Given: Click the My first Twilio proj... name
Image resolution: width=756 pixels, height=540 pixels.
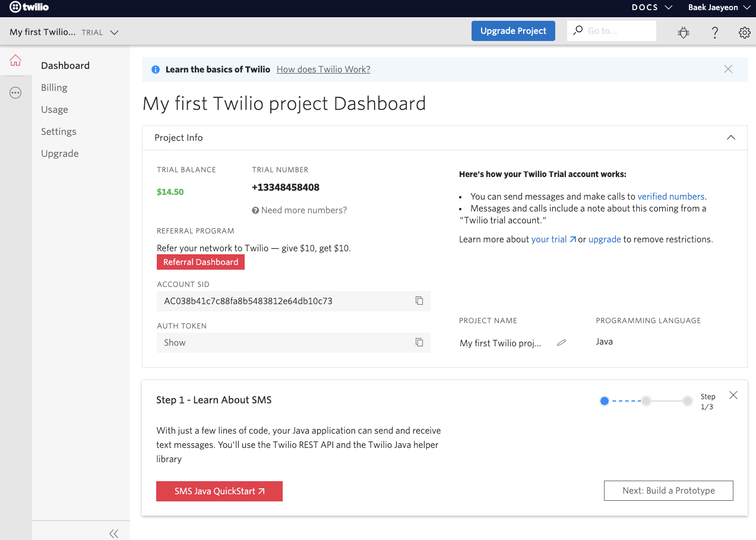Looking at the screenshot, I should pos(501,343).
